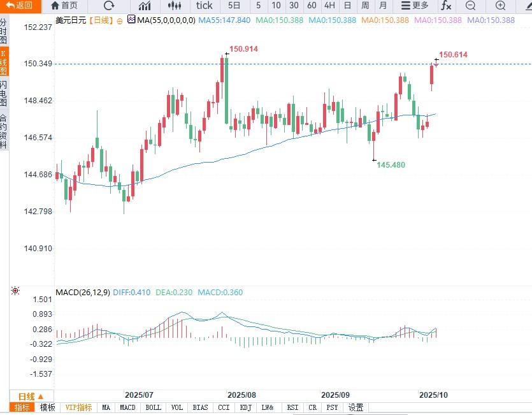Click the MA indicator envelope icon
532x415 pixels.
coord(131,20)
